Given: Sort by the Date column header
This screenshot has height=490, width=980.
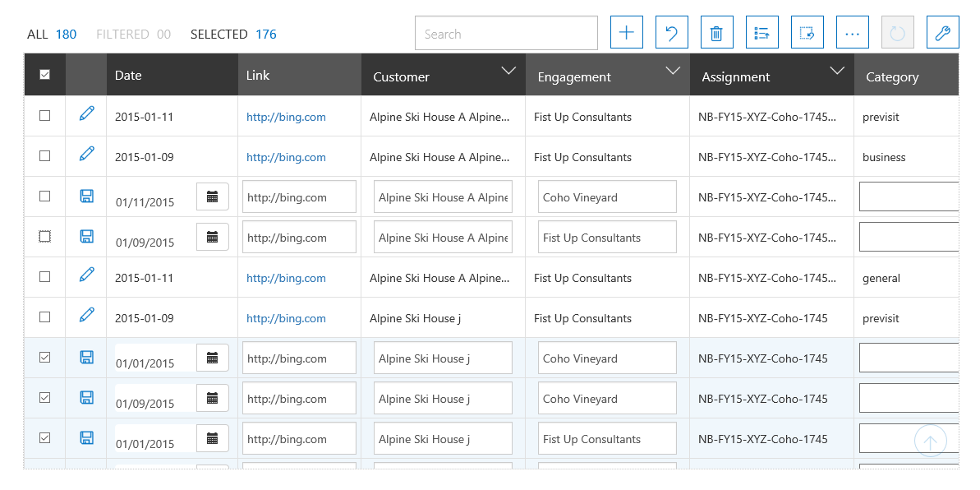Looking at the screenshot, I should (172, 75).
